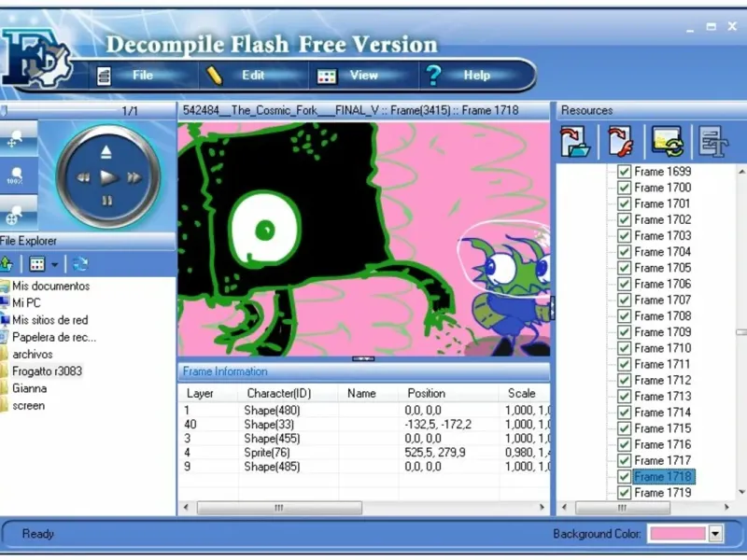This screenshot has width=747, height=560.
Task: Click Resources scroll down arrow
Action: (741, 492)
